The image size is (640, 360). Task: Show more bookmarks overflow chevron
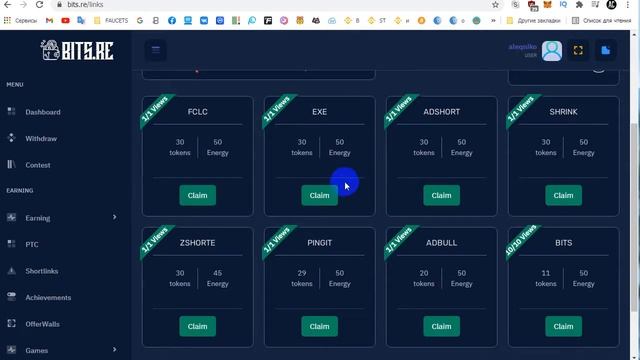pyautogui.click(x=493, y=20)
